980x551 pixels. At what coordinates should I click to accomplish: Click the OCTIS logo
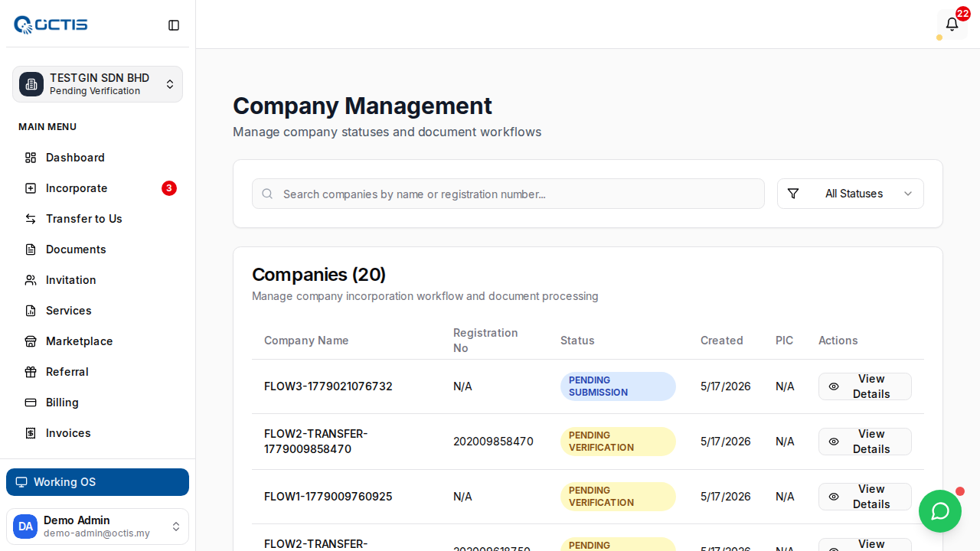point(51,24)
